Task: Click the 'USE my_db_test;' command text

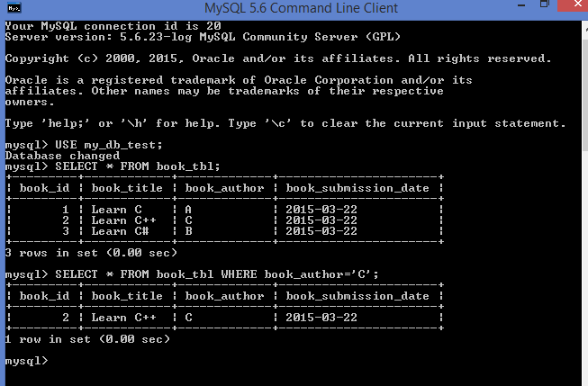Action: coord(109,145)
